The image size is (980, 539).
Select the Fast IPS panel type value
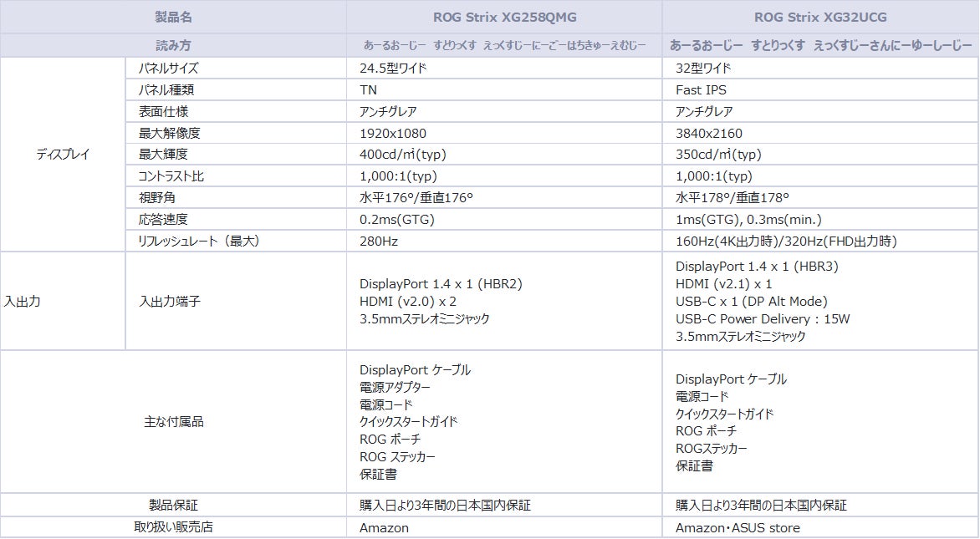tap(702, 90)
